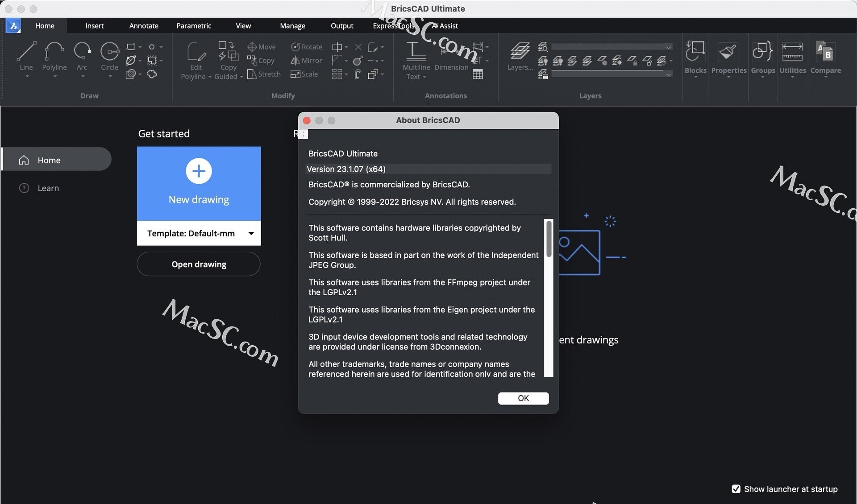Open the Annotate ribbon tab
Screen dimensions: 857x504
coord(143,25)
